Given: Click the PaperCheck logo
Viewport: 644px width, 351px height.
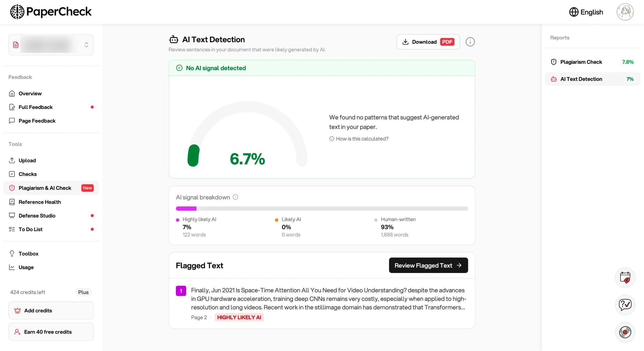Looking at the screenshot, I should (51, 12).
